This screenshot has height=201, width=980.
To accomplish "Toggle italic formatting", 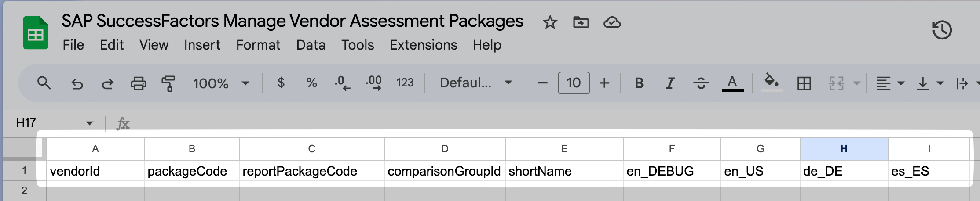I will pos(670,83).
